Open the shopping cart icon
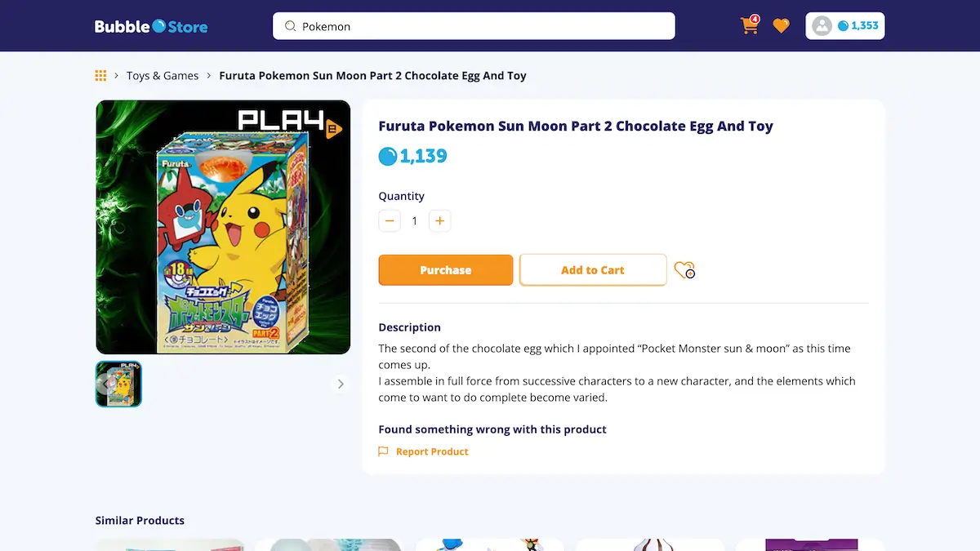 749,26
